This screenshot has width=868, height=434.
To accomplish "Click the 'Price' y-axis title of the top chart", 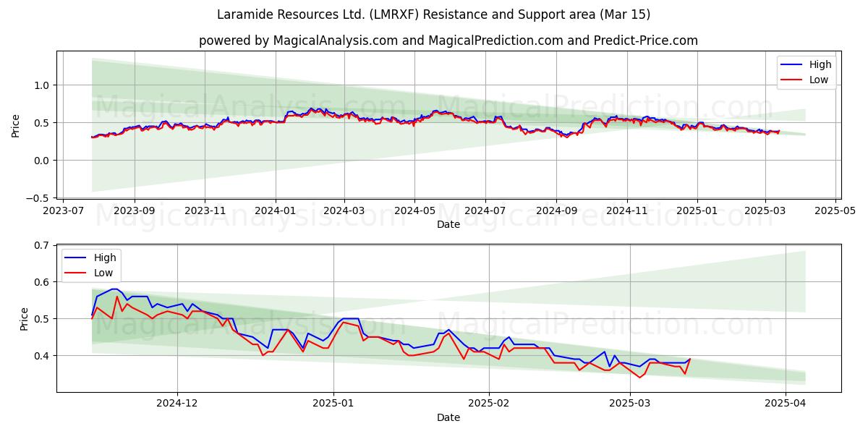I will (16, 125).
